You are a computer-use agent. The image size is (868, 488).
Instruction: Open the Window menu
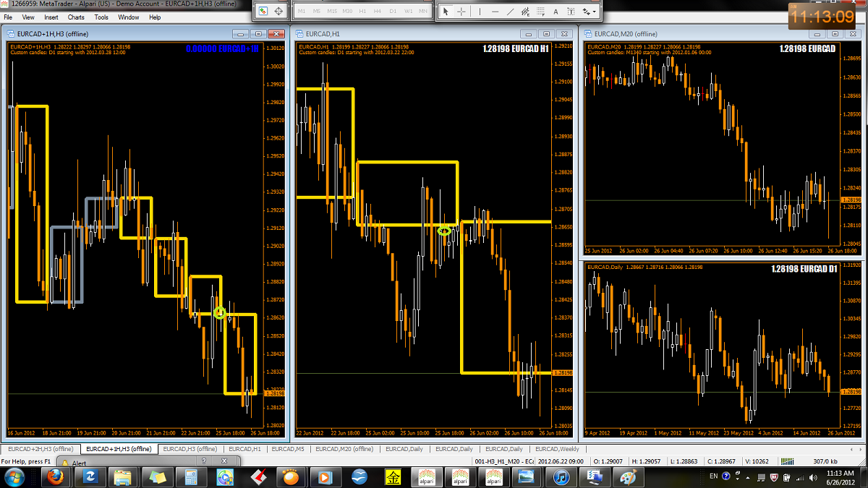click(129, 17)
